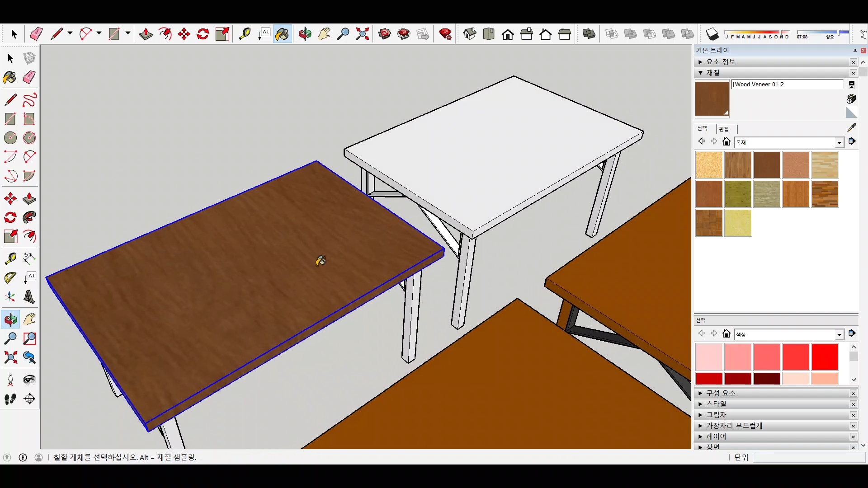Activate the Tape Measure tool in left toolbar

(x=10, y=258)
